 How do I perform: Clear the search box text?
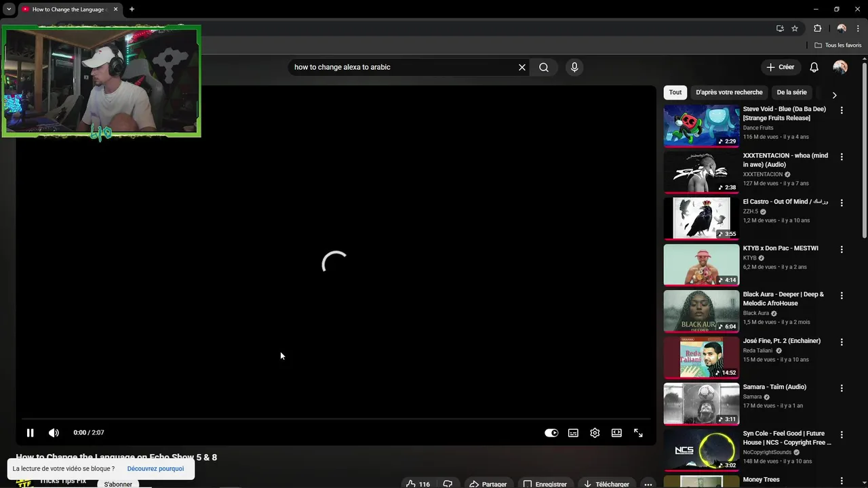pyautogui.click(x=521, y=67)
